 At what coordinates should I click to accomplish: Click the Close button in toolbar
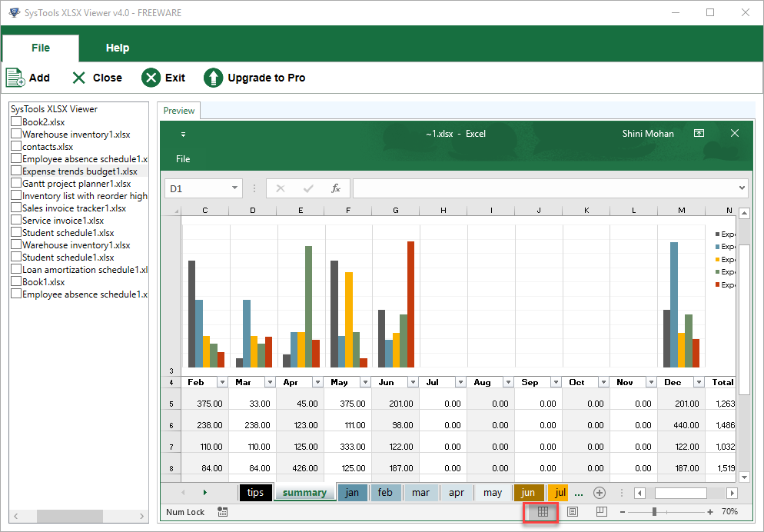[97, 78]
